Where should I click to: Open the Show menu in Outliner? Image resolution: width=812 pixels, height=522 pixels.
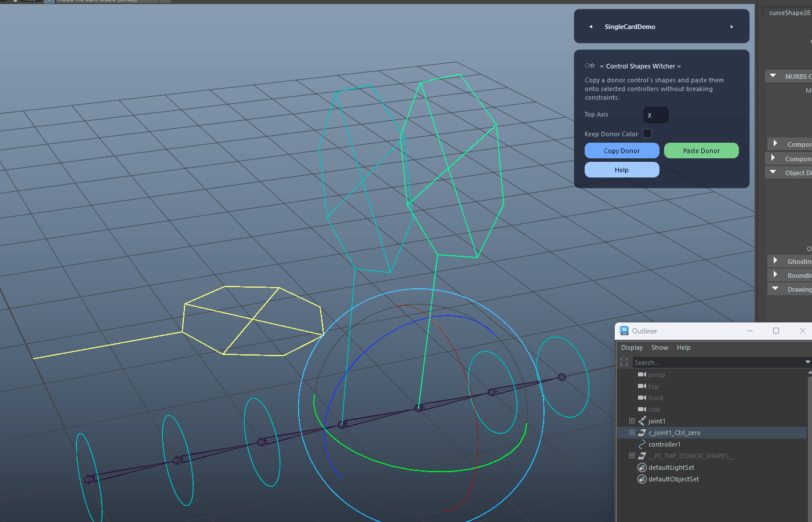(659, 347)
